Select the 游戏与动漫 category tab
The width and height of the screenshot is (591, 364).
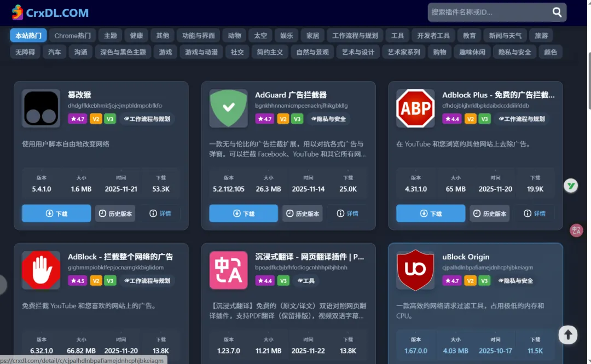(x=201, y=52)
